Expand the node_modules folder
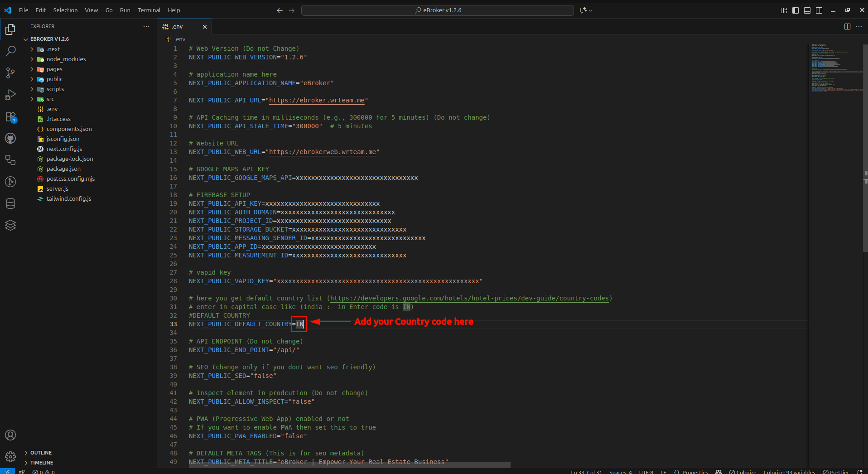This screenshot has width=868, height=474. coord(66,59)
